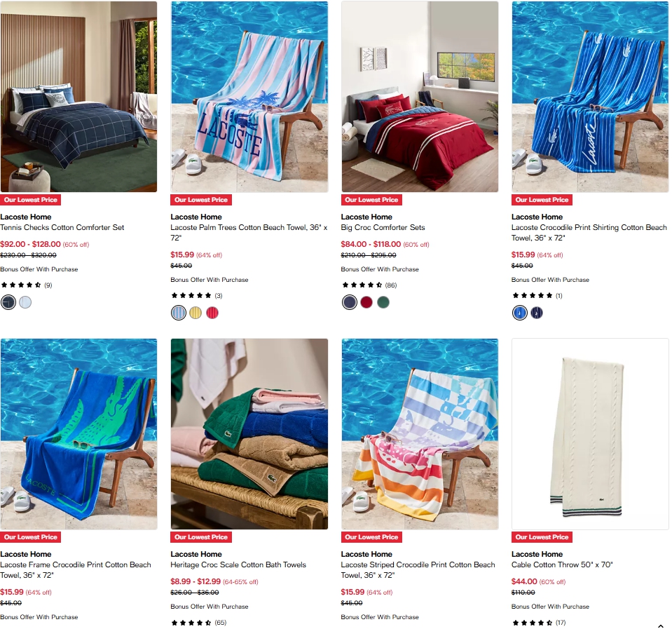The height and width of the screenshot is (629, 672).
Task: Select red striped swatch for Palm Trees towel
Action: click(212, 313)
